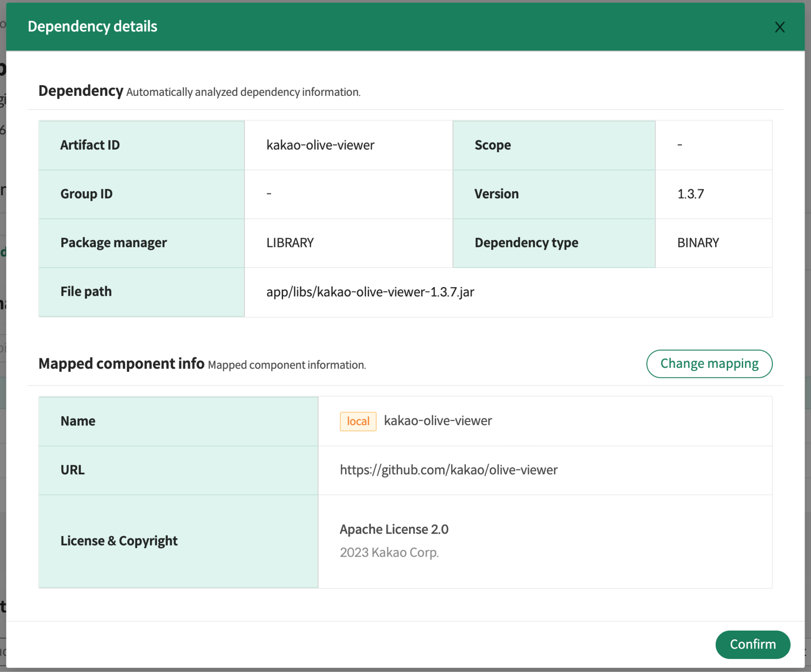Viewport: 811px width, 672px height.
Task: Click the 2023 Kakao Corp. copyright text
Action: pyautogui.click(x=389, y=552)
